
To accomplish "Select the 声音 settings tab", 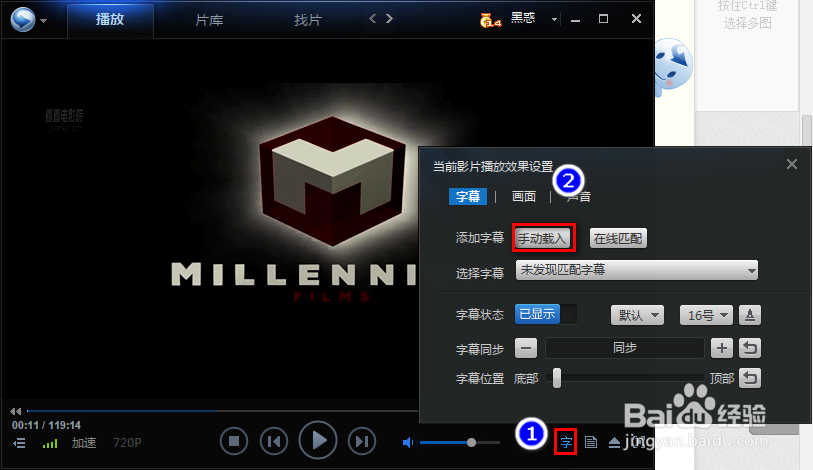I will [579, 197].
